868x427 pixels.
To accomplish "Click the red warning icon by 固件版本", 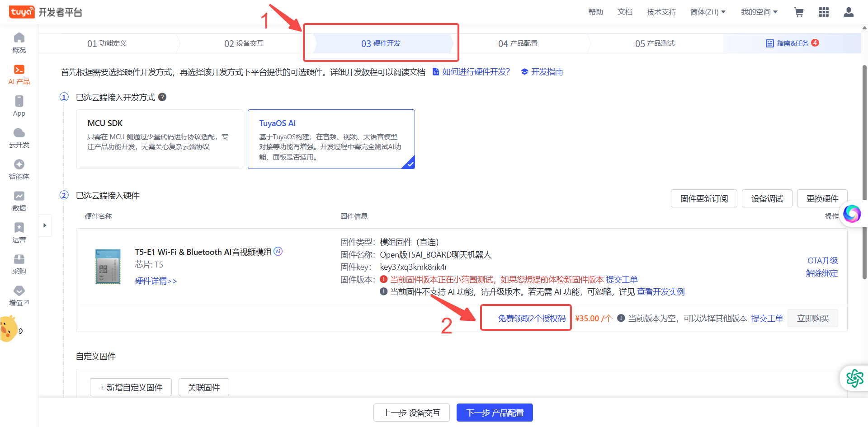I will click(x=384, y=279).
